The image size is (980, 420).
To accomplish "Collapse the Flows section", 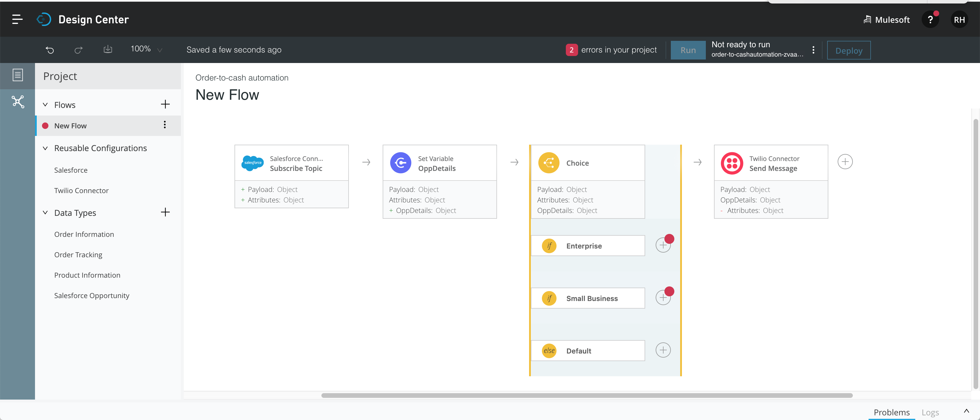I will coord(45,105).
